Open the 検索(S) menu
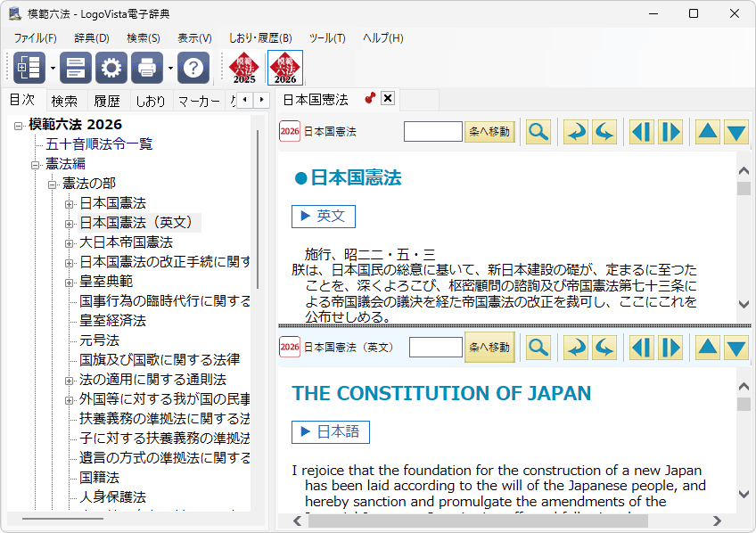Image resolution: width=756 pixels, height=533 pixels. pyautogui.click(x=143, y=38)
